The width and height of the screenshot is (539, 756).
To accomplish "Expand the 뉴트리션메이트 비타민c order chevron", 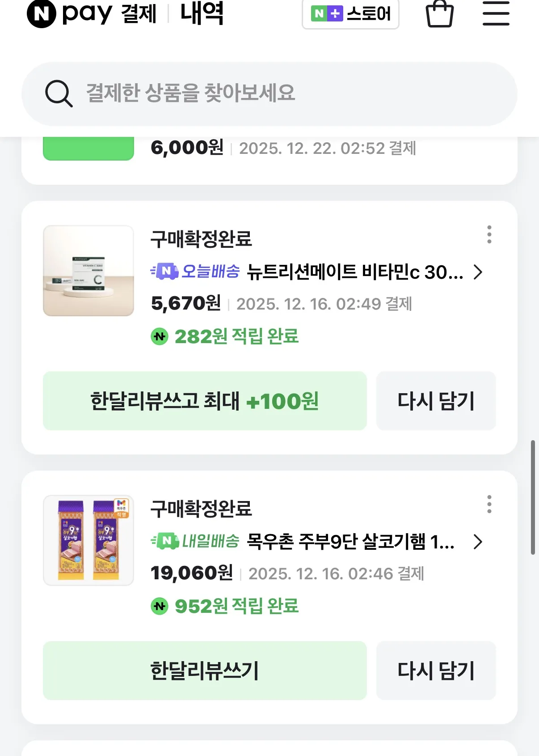I will 478,272.
